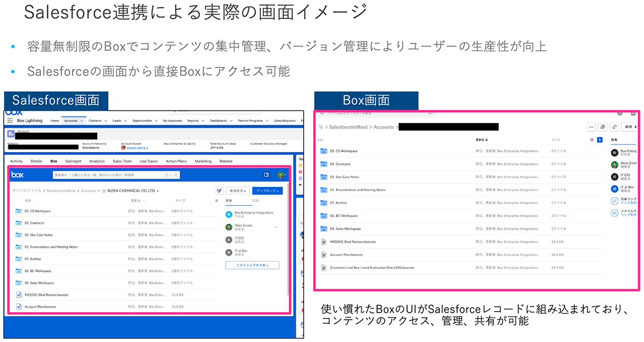Open the Salesforce App Launcher grid icon
This screenshot has width=644, height=342.
pyautogui.click(x=10, y=120)
